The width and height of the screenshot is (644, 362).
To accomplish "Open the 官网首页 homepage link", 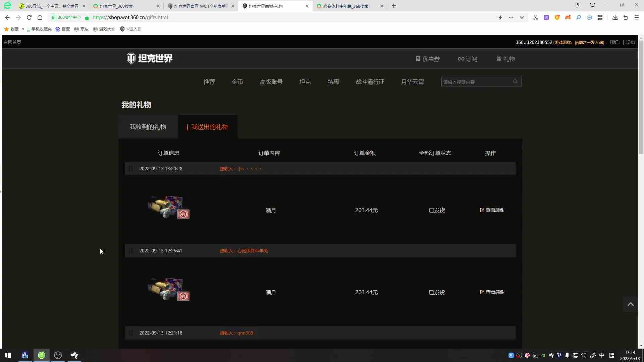I will click(x=12, y=42).
